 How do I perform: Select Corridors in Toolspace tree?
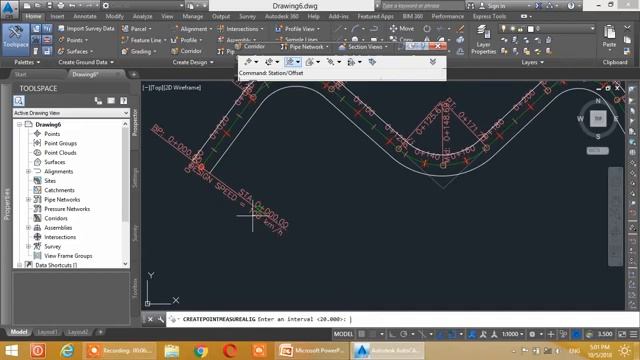click(x=56, y=218)
